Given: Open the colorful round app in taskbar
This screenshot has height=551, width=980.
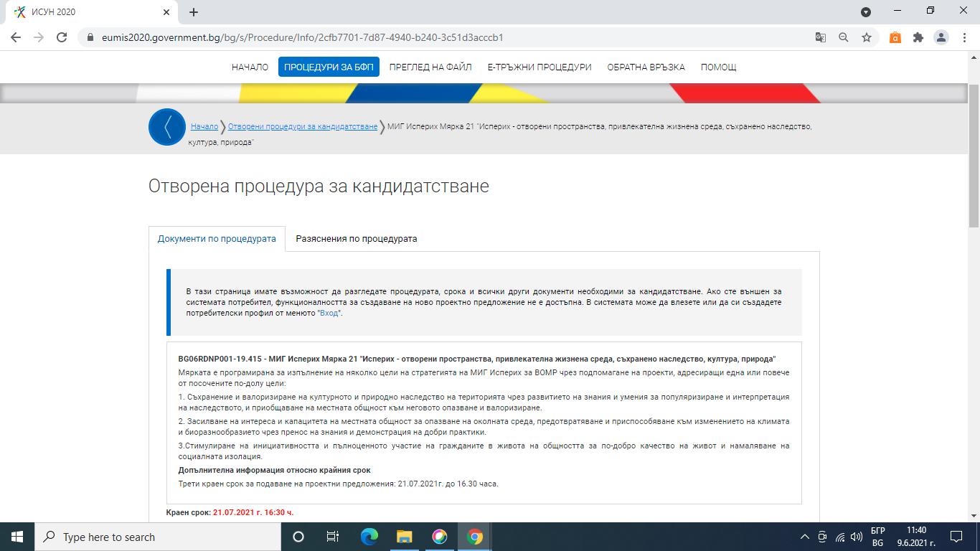Looking at the screenshot, I should pyautogui.click(x=440, y=537).
